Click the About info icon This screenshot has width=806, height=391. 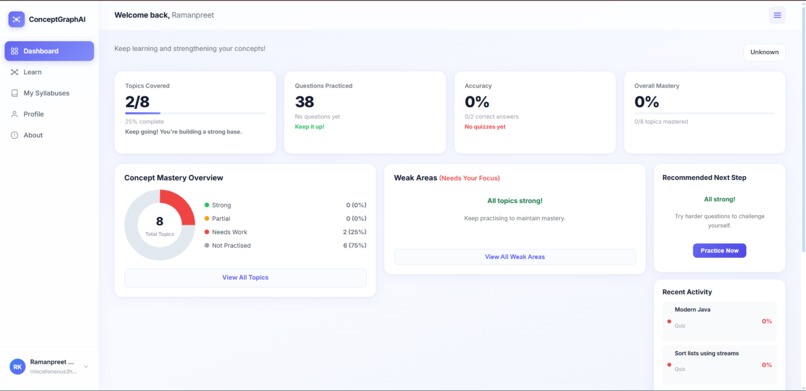point(14,135)
